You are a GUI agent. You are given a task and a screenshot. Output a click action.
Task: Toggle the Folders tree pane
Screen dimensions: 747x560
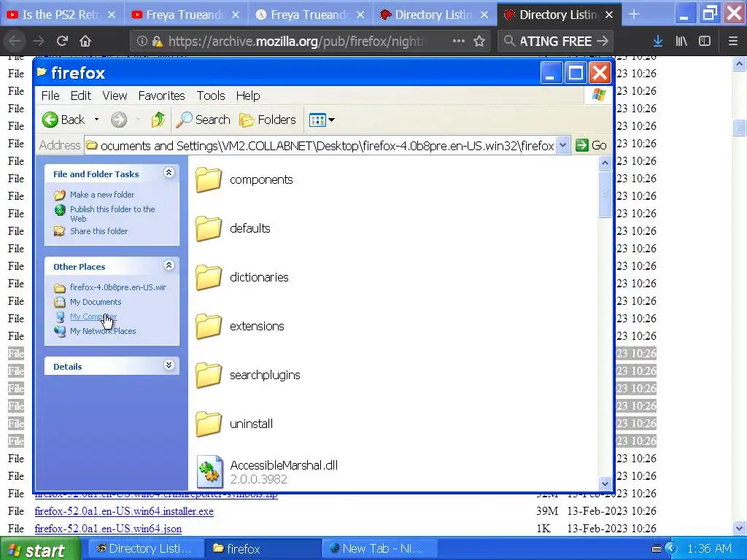pyautogui.click(x=267, y=120)
